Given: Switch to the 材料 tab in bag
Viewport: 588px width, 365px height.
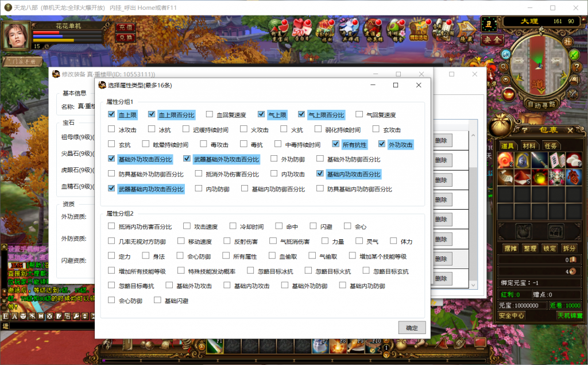Looking at the screenshot, I should click(529, 145).
